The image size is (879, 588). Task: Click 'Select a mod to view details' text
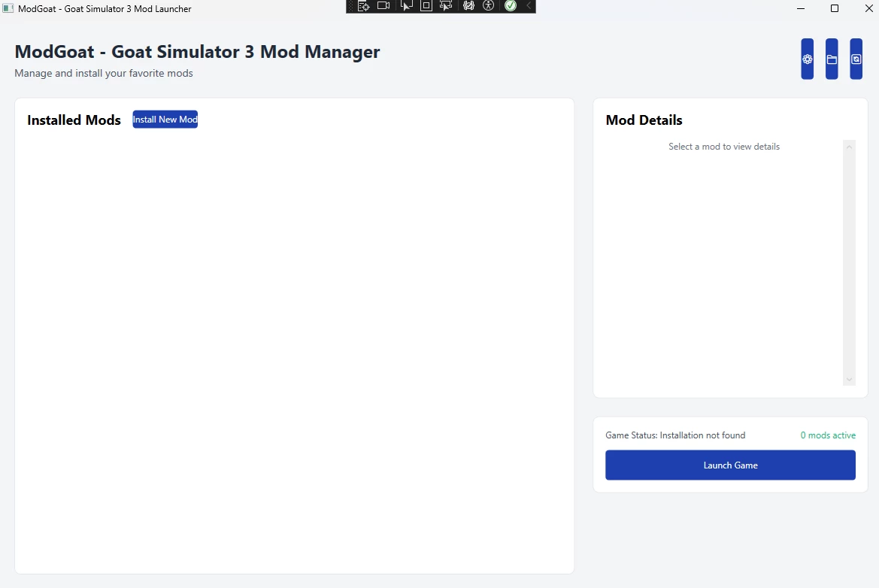(x=723, y=147)
